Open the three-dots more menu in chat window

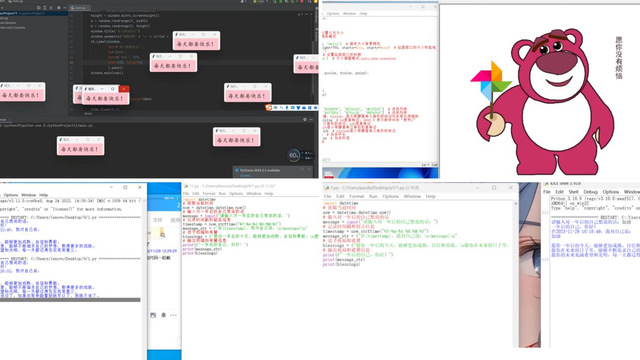click(173, 315)
